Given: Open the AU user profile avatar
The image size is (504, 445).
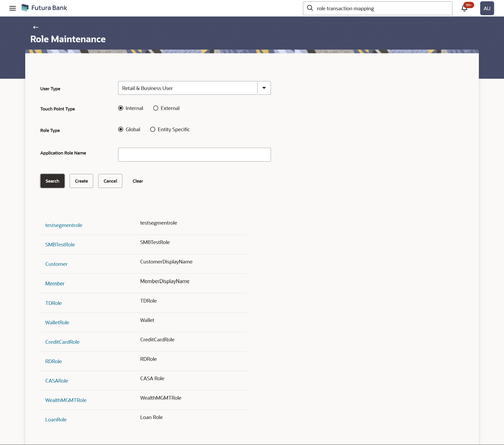Looking at the screenshot, I should pos(487,8).
